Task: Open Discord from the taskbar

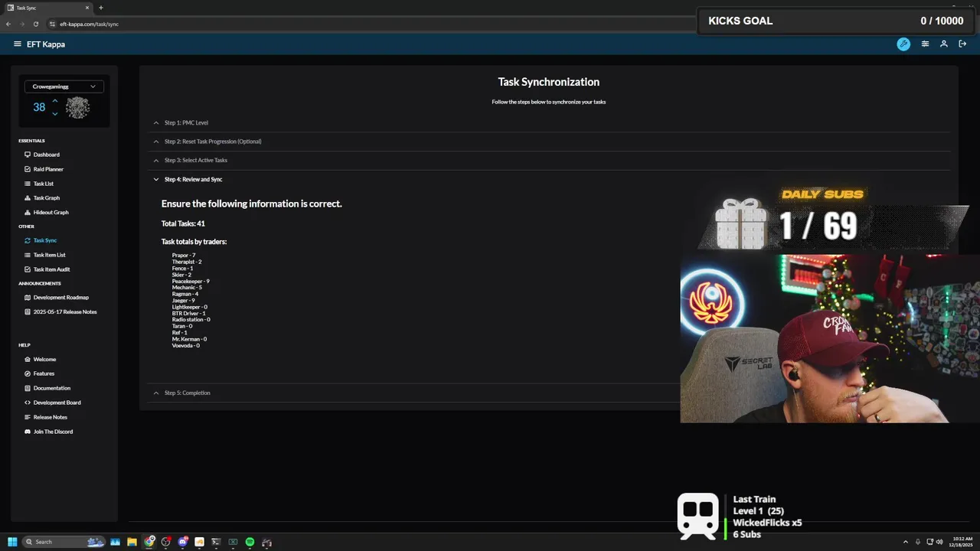Action: (x=183, y=542)
